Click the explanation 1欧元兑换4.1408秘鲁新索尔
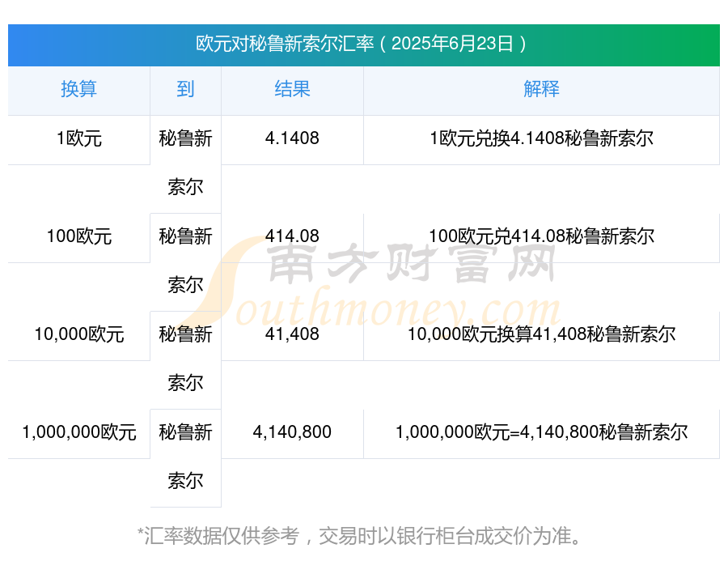728x561 pixels. pyautogui.click(x=541, y=138)
